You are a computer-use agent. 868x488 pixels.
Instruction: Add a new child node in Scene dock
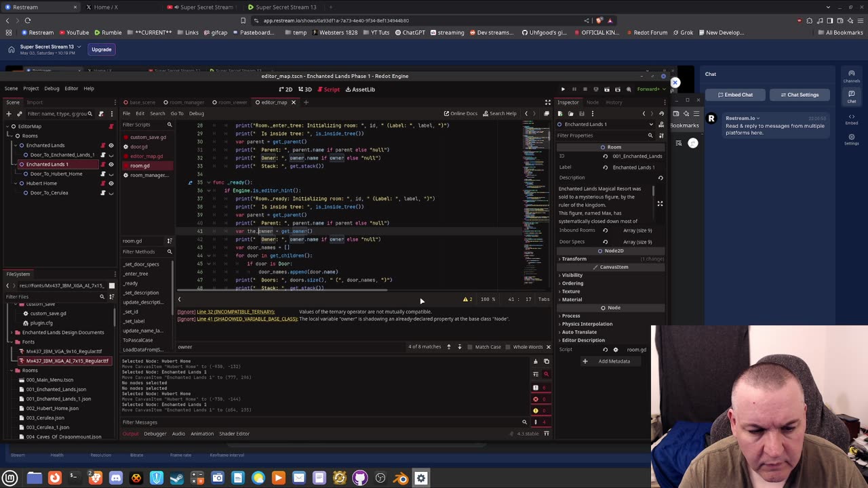8,114
